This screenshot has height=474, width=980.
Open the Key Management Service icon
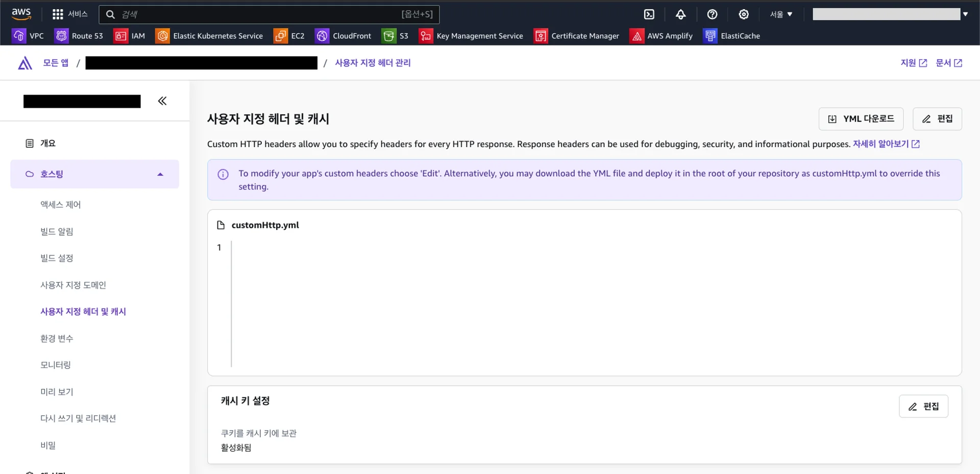(x=426, y=36)
